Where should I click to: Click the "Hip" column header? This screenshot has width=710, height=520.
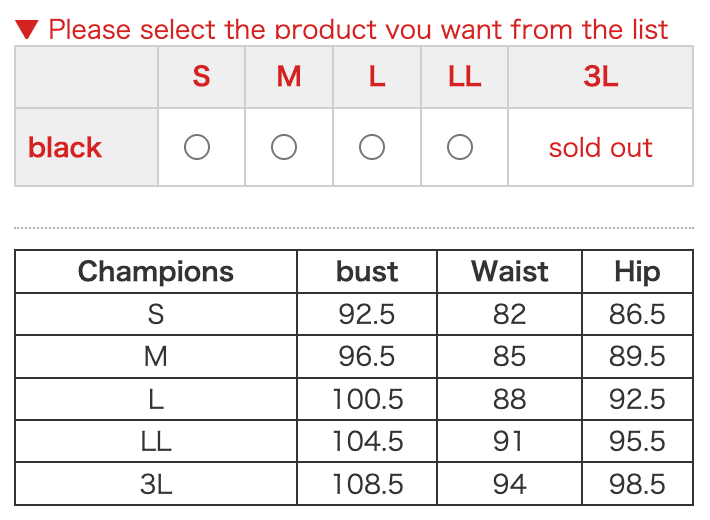637,271
